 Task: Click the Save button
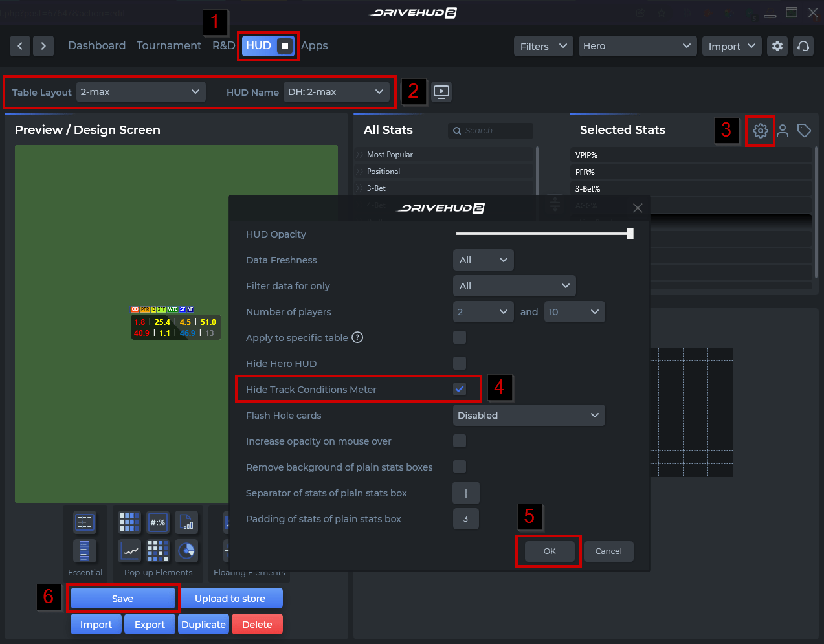point(122,598)
